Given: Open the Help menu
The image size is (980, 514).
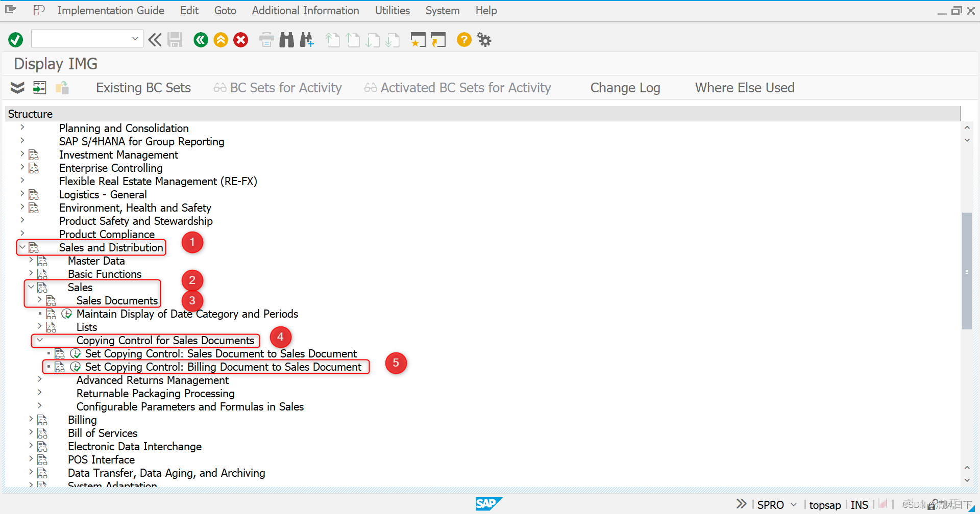Looking at the screenshot, I should tap(486, 10).
